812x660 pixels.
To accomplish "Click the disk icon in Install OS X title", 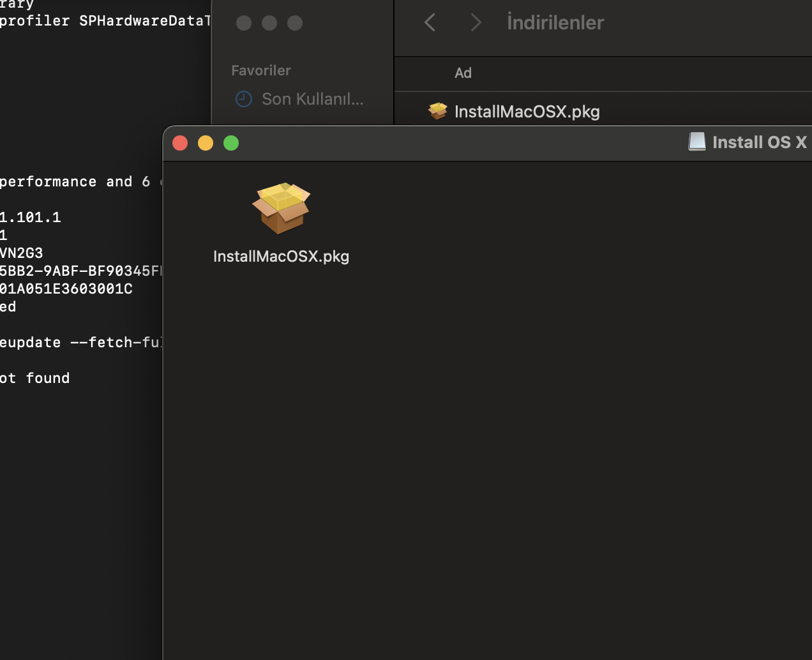I will (697, 142).
